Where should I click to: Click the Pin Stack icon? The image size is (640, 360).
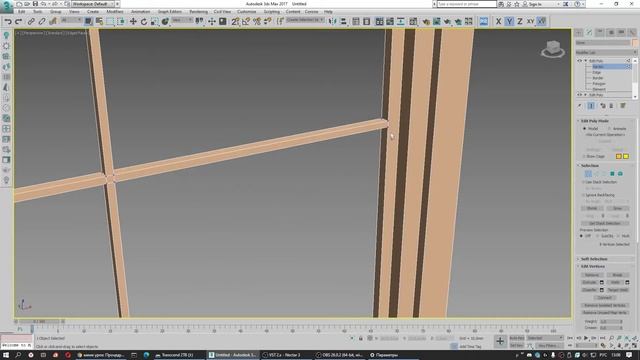(x=580, y=106)
